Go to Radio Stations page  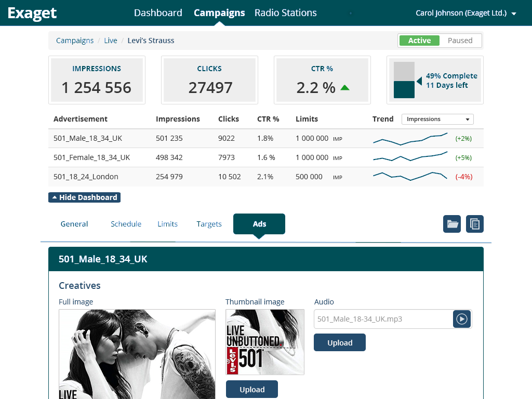[285, 13]
